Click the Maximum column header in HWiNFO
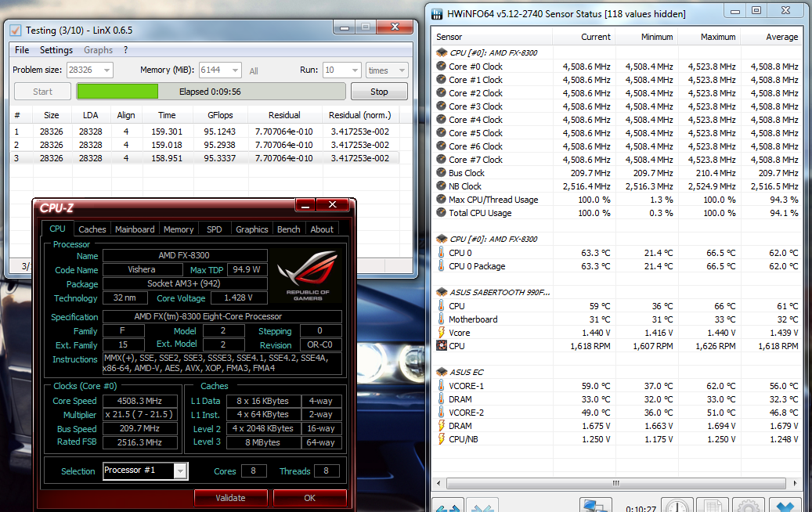The height and width of the screenshot is (512, 812). (709, 37)
